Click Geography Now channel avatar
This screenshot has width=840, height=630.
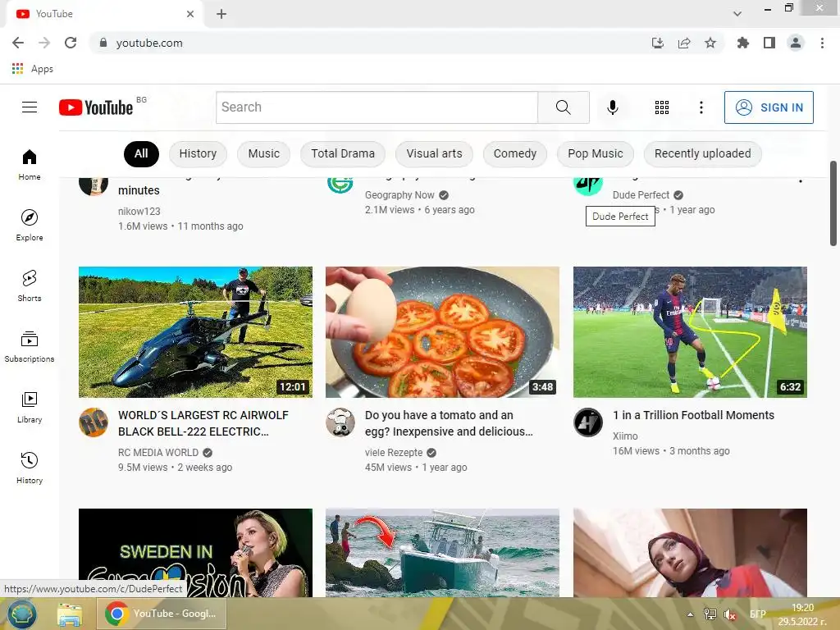pos(340,185)
